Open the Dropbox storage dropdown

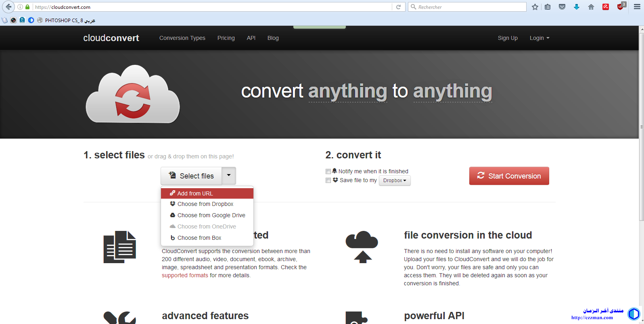[x=395, y=181]
